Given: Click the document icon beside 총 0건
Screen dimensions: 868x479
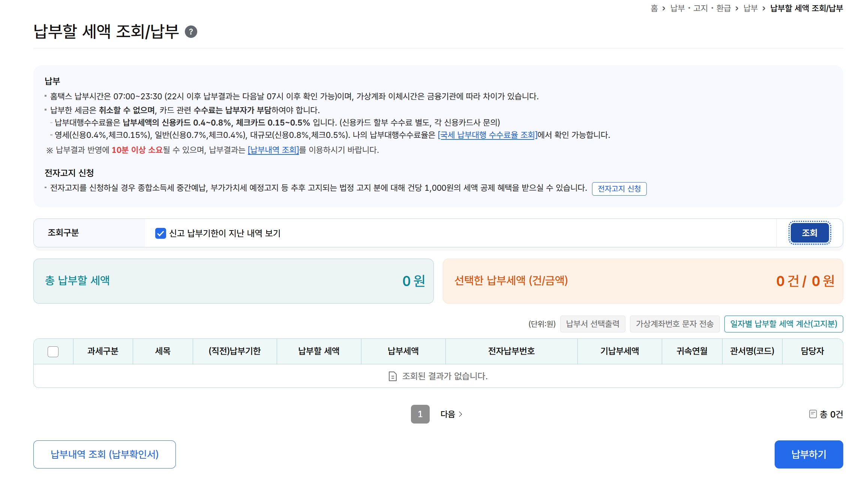Looking at the screenshot, I should point(813,414).
